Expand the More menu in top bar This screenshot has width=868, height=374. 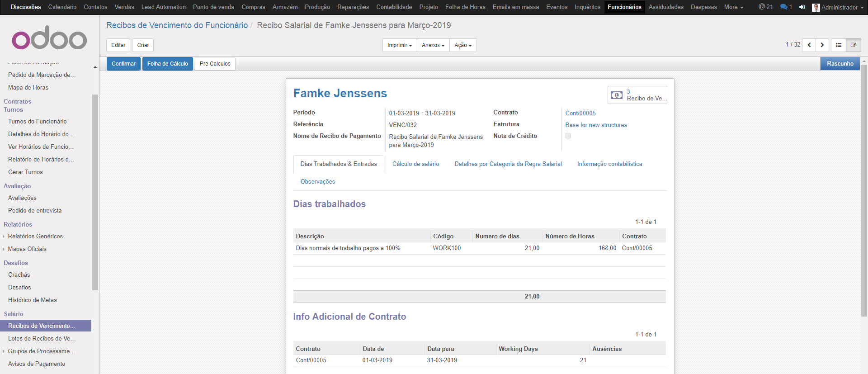pyautogui.click(x=733, y=7)
